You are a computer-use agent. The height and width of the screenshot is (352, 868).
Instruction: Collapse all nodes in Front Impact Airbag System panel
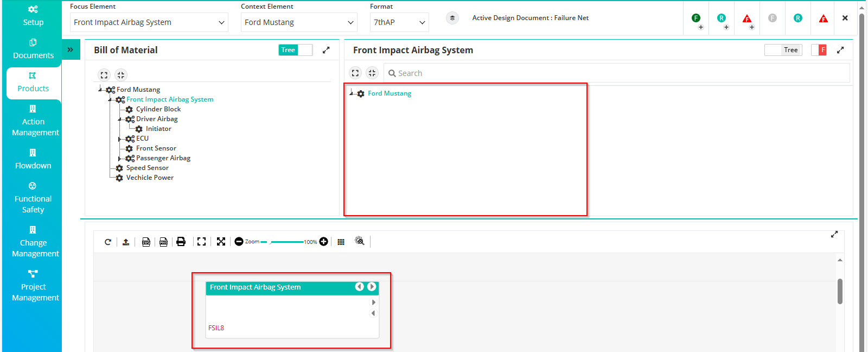tap(372, 73)
